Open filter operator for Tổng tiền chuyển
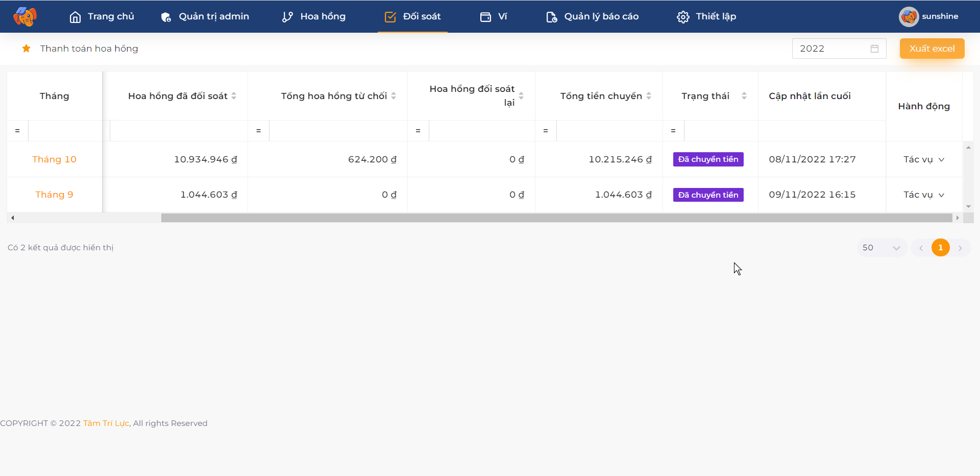This screenshot has width=980, height=476. [546, 131]
